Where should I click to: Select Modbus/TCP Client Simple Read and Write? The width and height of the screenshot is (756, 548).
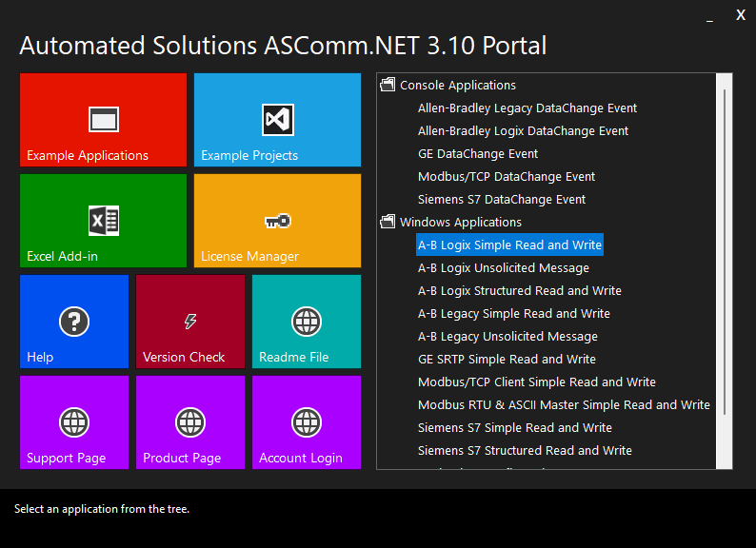537,382
